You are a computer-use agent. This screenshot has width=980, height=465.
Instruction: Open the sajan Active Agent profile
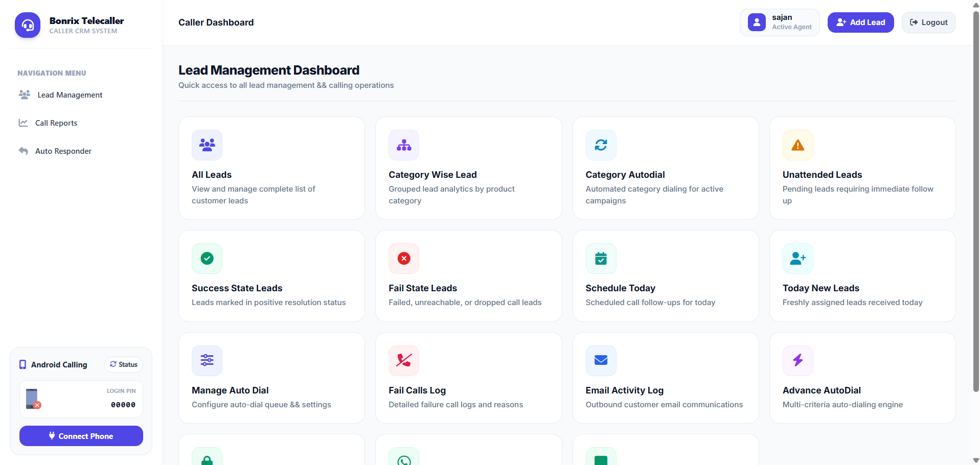[x=780, y=22]
